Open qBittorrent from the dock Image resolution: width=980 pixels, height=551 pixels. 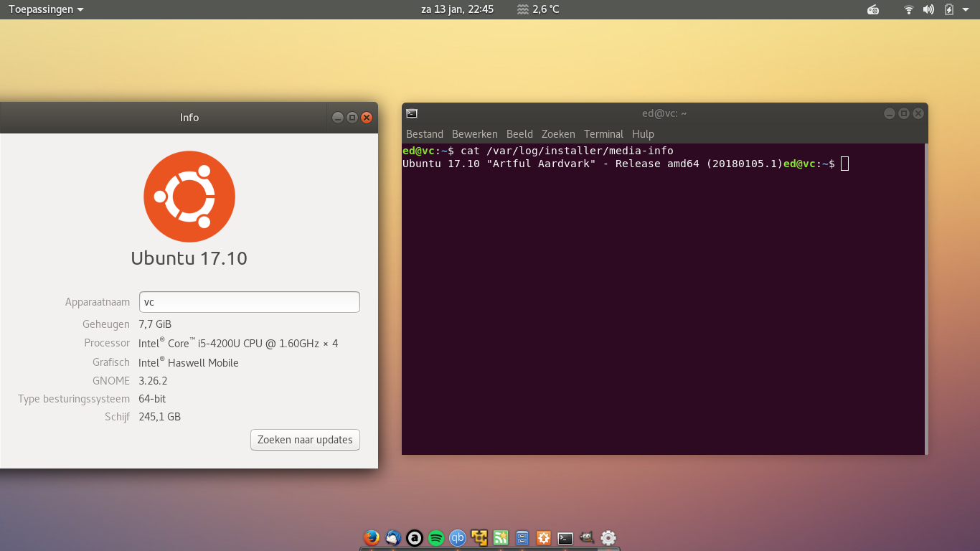(458, 537)
